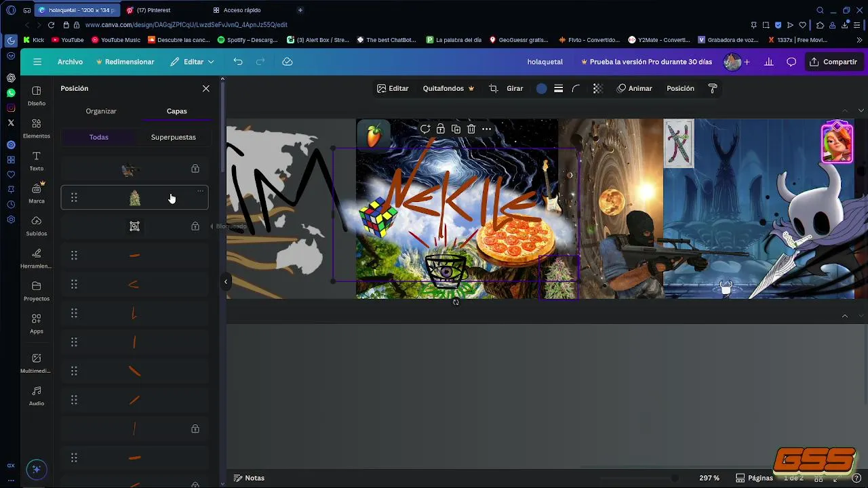Switch to the Organizar tab

coord(101,111)
